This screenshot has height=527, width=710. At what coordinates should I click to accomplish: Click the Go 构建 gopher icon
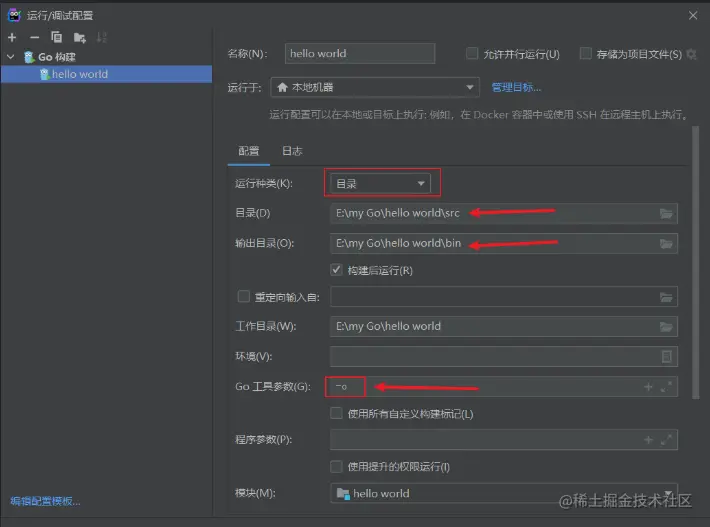29,57
